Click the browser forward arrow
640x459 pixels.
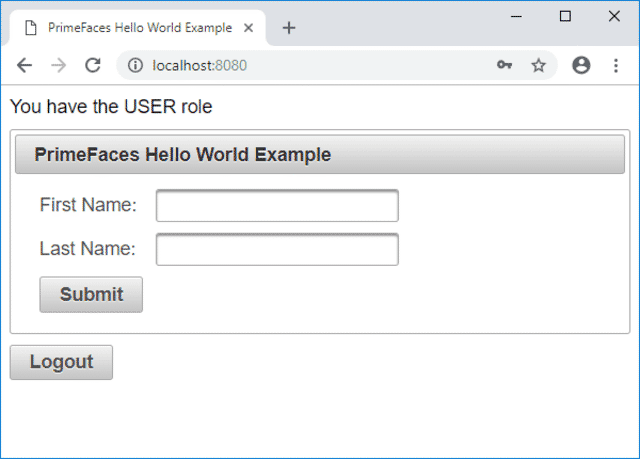[x=59, y=65]
